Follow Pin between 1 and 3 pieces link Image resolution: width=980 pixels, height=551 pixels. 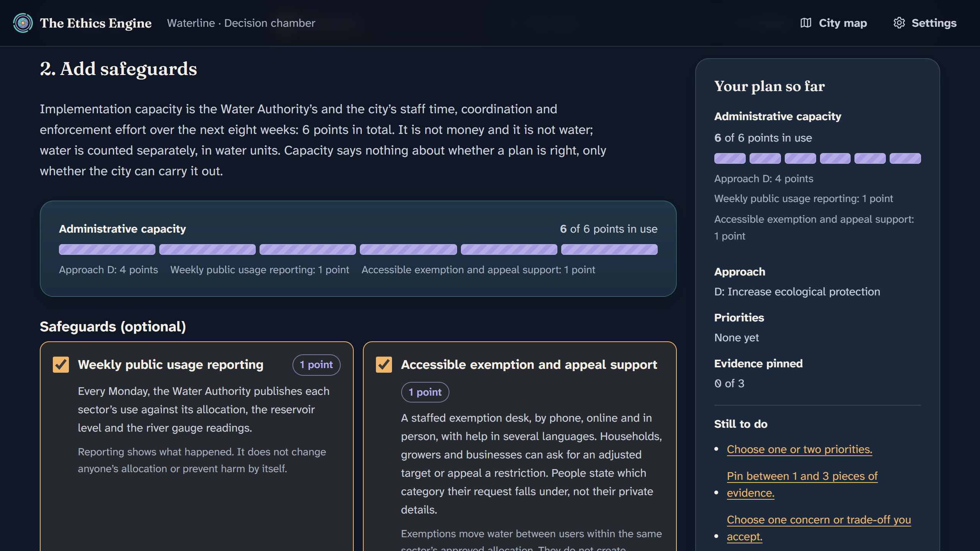tap(802, 484)
